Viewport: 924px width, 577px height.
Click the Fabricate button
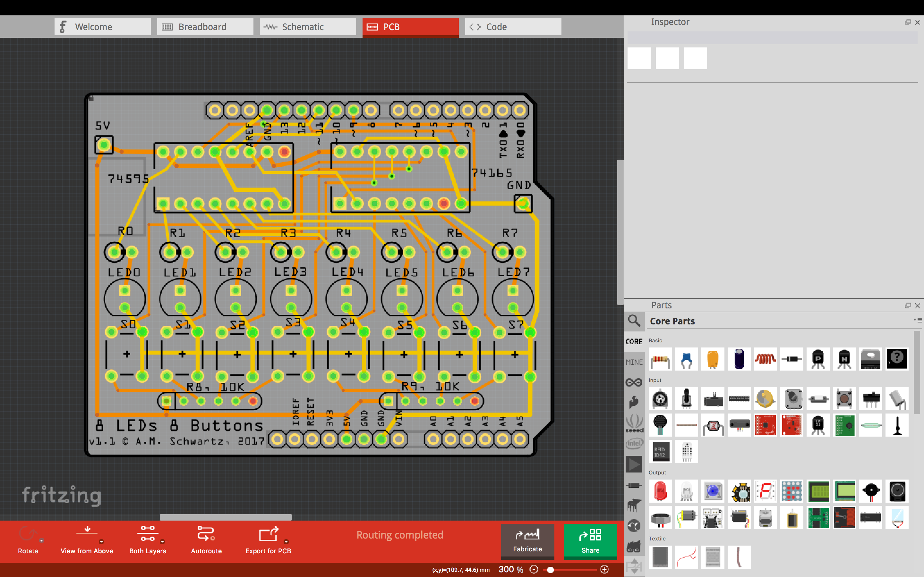click(527, 540)
